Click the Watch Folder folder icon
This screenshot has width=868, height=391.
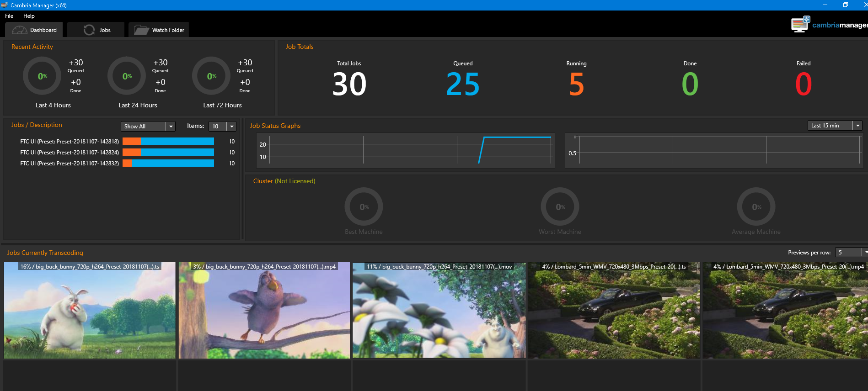click(x=141, y=30)
